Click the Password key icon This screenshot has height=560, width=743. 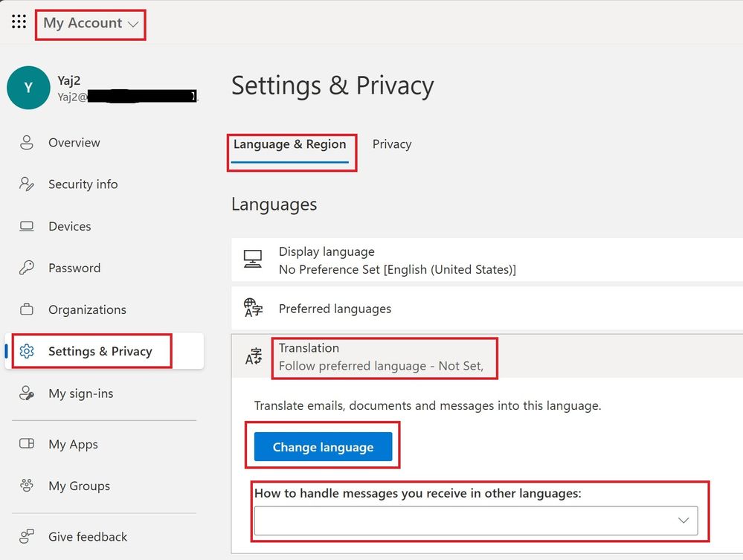pos(27,268)
